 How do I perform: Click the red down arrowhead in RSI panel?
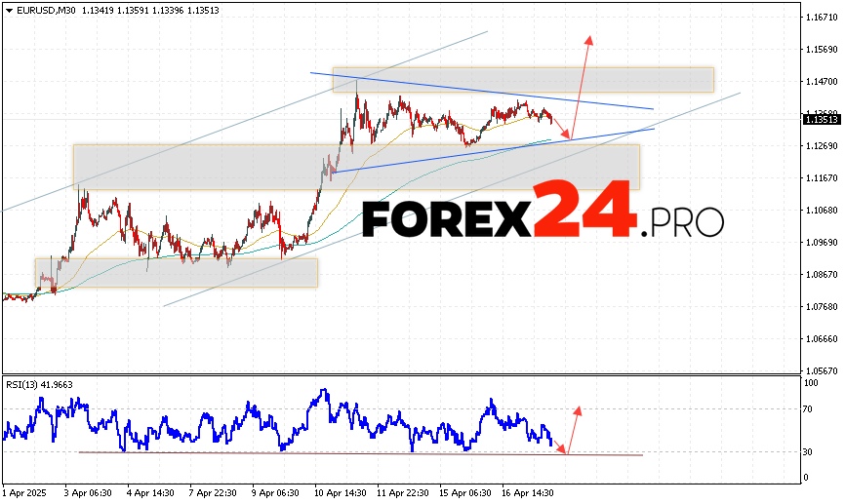561,448
